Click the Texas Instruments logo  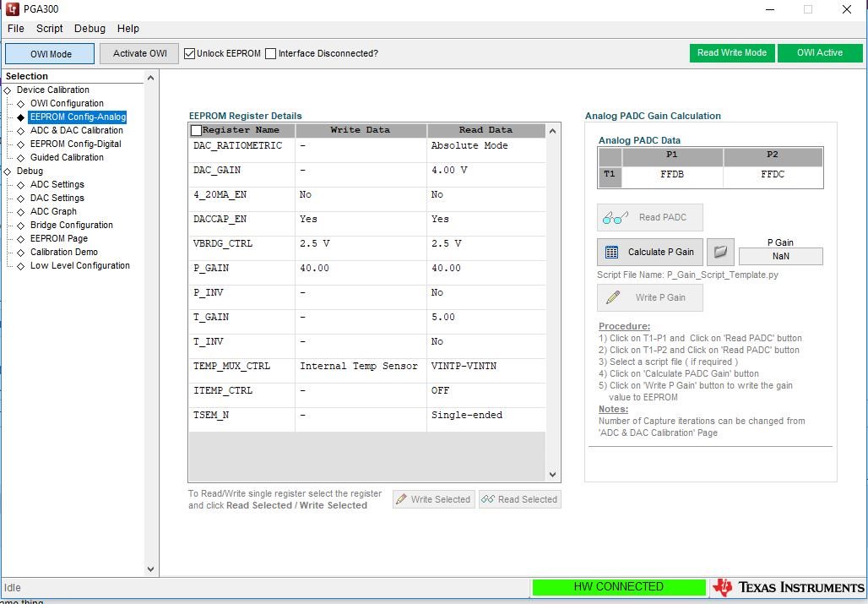pos(789,587)
